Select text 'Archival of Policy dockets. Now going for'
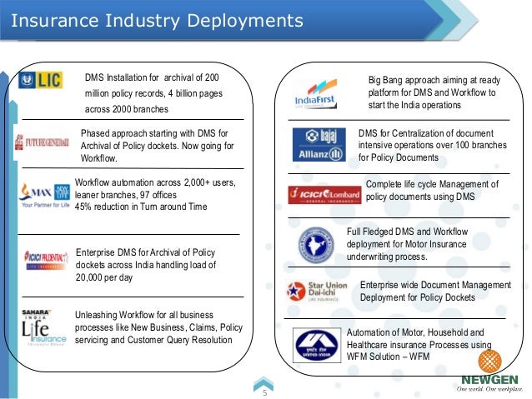The width and height of the screenshot is (532, 399). point(157,146)
